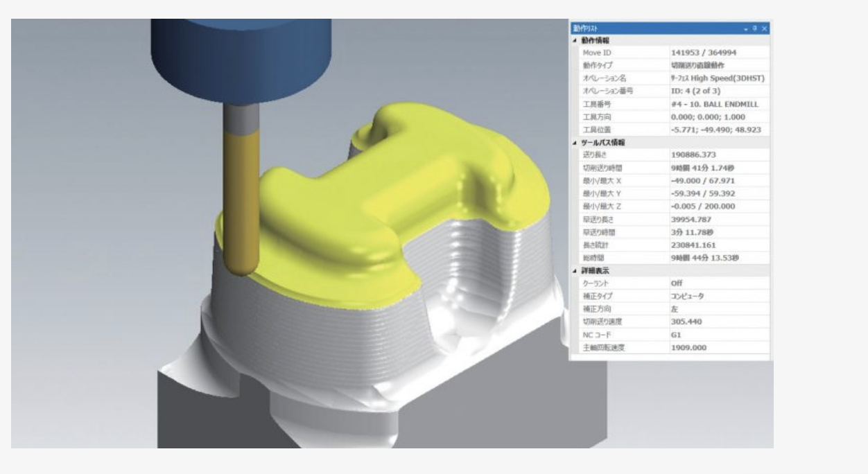Collapse the 詳細表示 section
The image size is (868, 474).
pyautogui.click(x=574, y=271)
